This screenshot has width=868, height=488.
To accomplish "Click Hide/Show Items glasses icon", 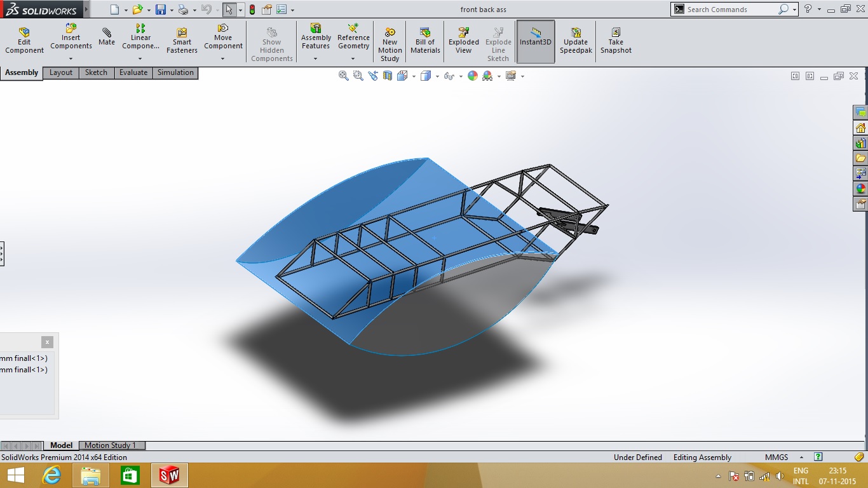I will tap(449, 76).
